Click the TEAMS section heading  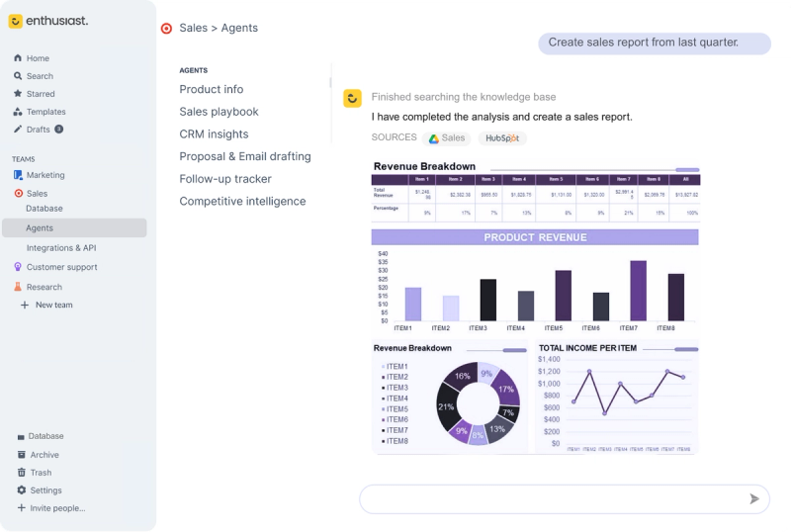click(x=23, y=159)
